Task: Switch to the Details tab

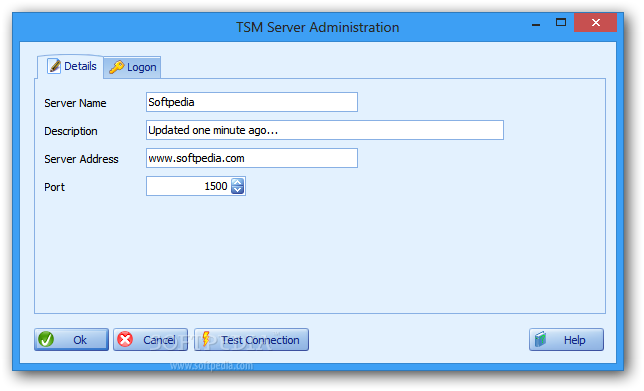Action: [71, 66]
